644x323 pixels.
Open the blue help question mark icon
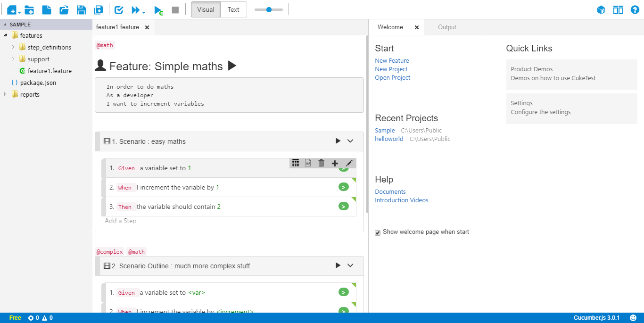[x=635, y=10]
